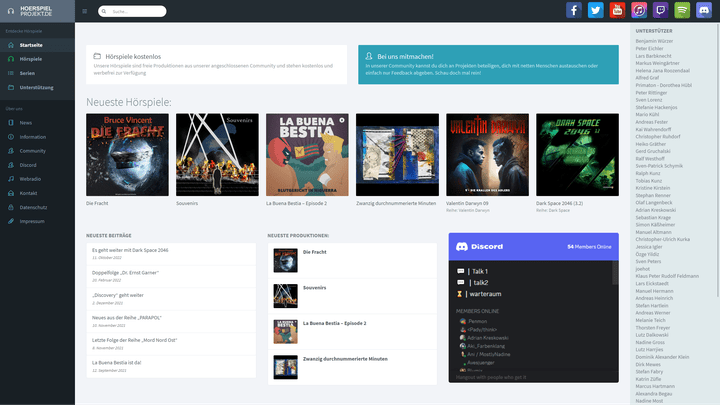The height and width of the screenshot is (405, 720).
Task: Read post Letzte Folge der Reihe Mord Nord Ost
Action: 135,340
